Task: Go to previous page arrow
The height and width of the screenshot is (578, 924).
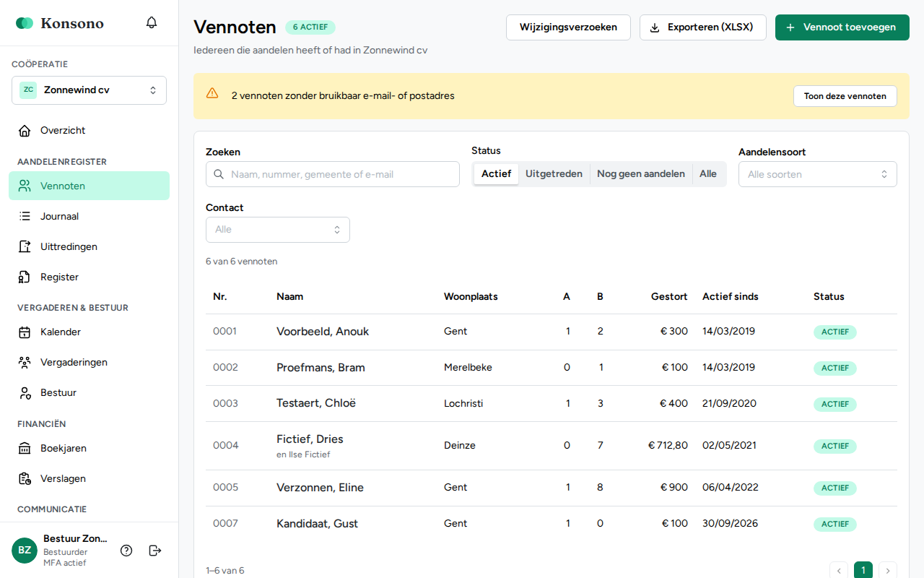Action: 839,571
